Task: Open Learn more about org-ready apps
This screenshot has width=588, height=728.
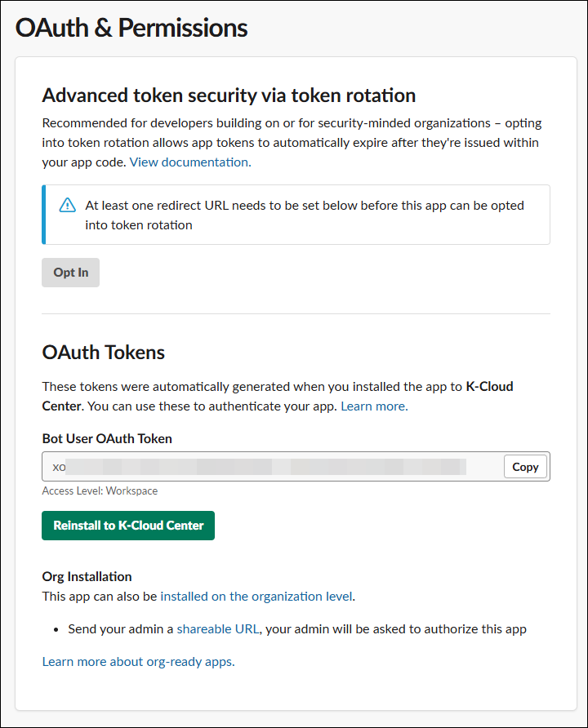Action: tap(138, 661)
